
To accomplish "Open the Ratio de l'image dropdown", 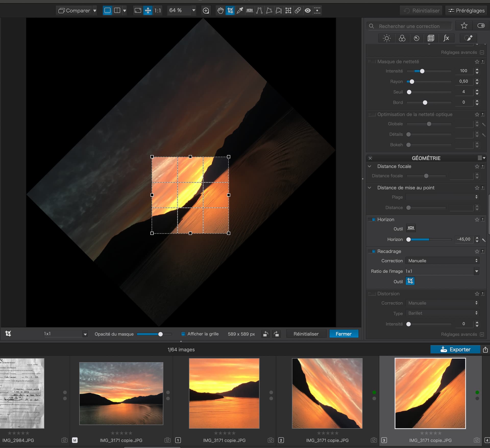I will (x=442, y=271).
